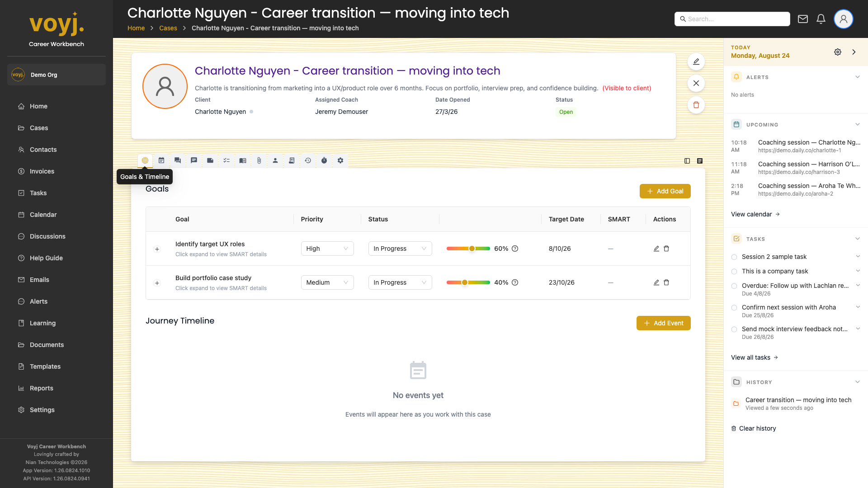Screen dimensions: 868x488
Task: Open the open-book learning tab icon
Action: (x=243, y=160)
